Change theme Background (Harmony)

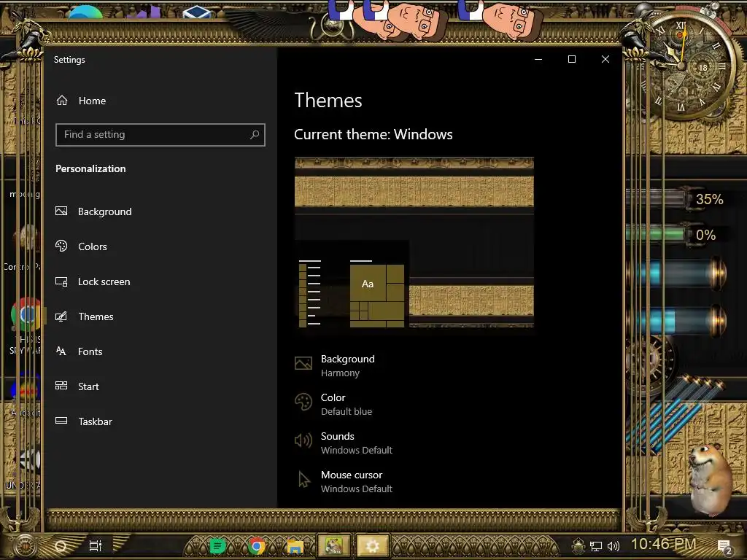[x=335, y=365]
